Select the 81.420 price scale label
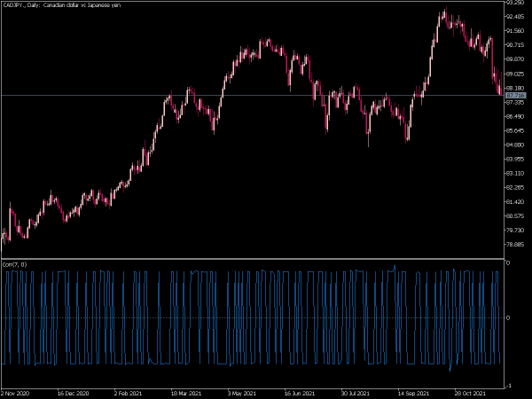Screen dimensions: 532x399 tap(515, 202)
